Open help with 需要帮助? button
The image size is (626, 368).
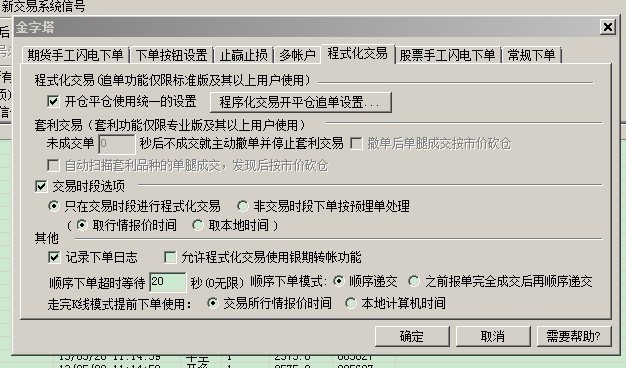pos(574,336)
